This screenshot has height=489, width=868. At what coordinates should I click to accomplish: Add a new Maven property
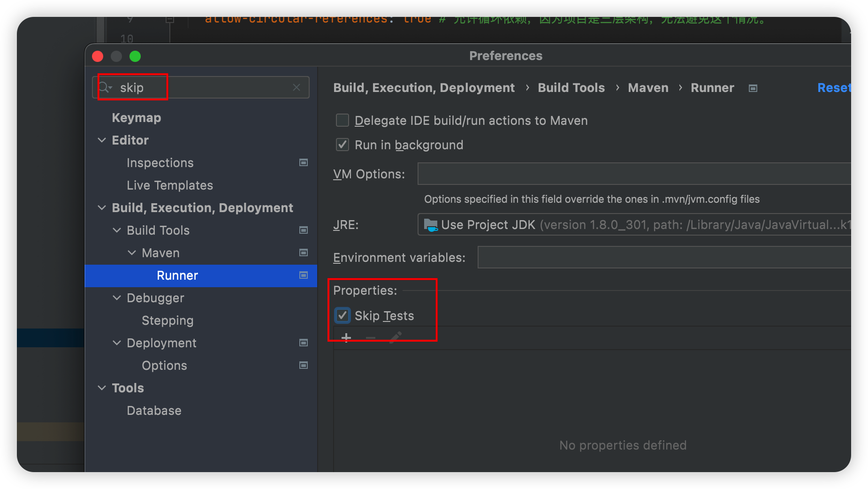[x=346, y=337]
